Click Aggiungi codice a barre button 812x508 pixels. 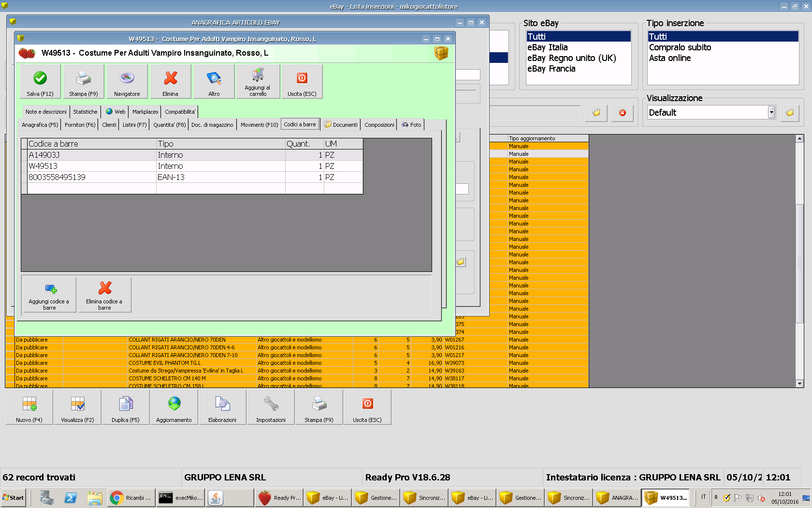pyautogui.click(x=49, y=295)
